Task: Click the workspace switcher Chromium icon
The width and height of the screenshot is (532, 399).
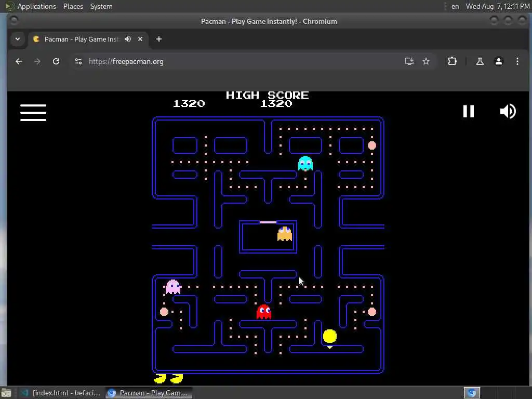Action: (472, 393)
